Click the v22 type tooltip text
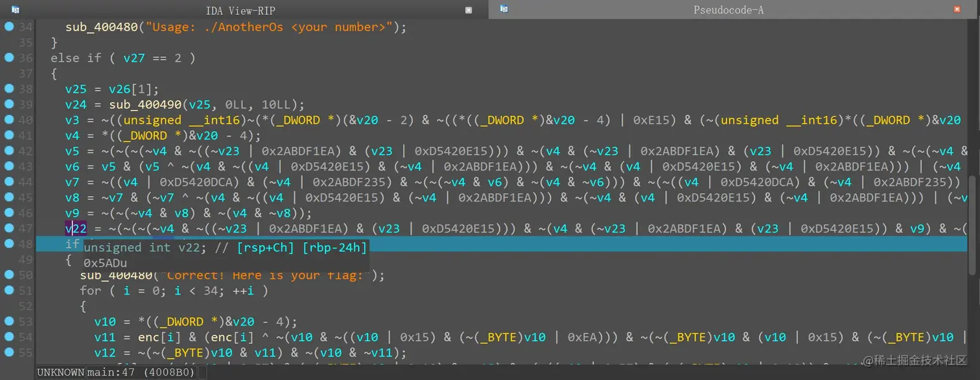This screenshot has width=980, height=380. coord(226,247)
